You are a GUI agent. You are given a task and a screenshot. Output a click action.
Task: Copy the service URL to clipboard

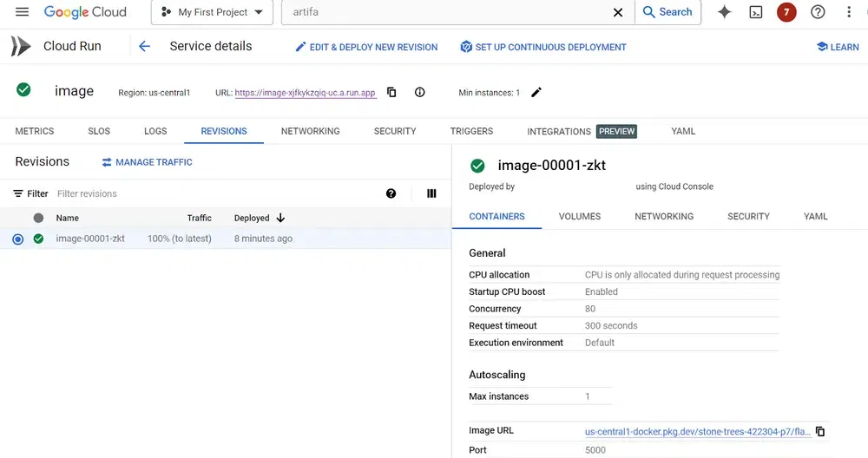click(391, 92)
